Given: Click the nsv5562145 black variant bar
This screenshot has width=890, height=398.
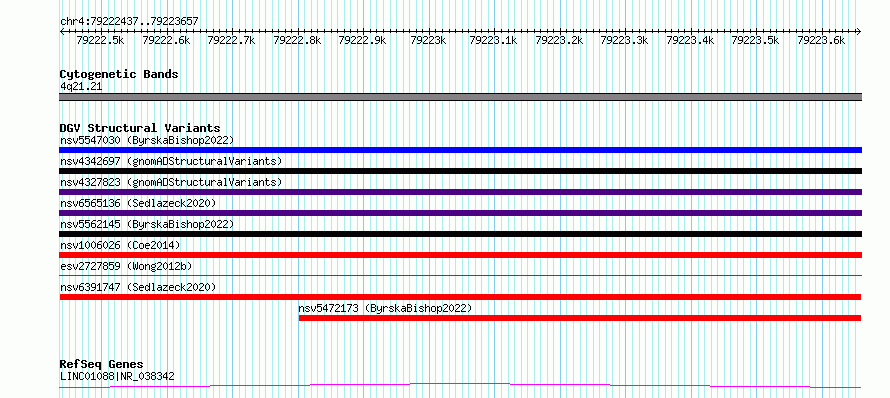Looking at the screenshot, I should (460, 234).
